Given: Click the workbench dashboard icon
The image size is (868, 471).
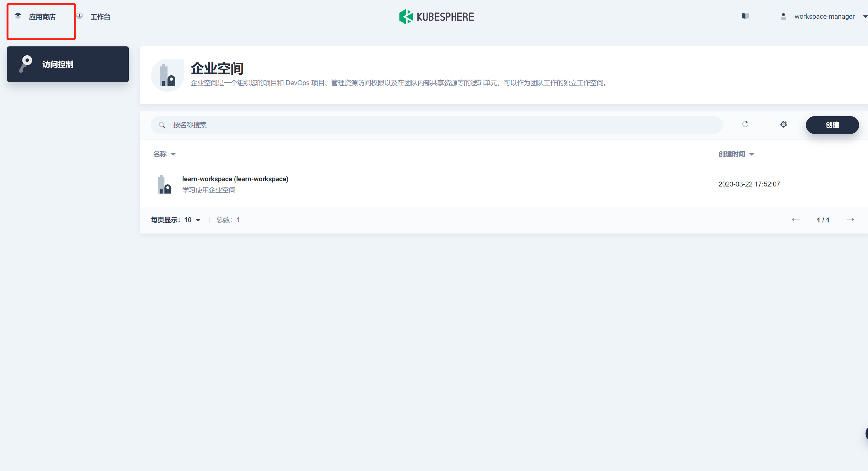Looking at the screenshot, I should pos(80,16).
